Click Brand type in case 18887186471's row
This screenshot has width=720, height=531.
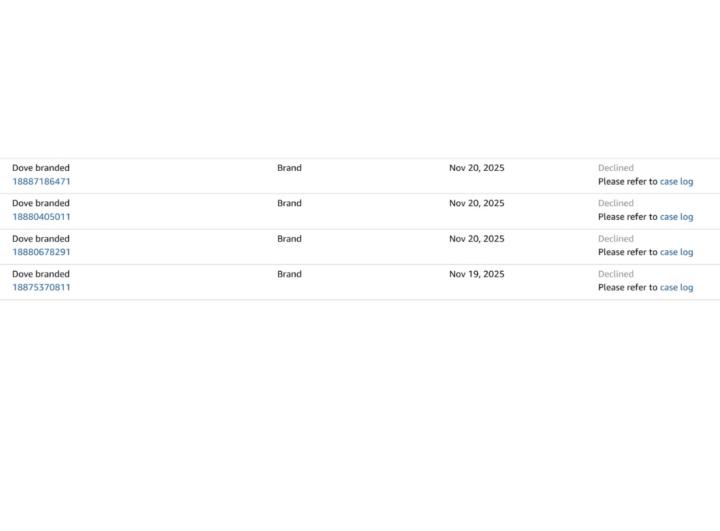289,168
